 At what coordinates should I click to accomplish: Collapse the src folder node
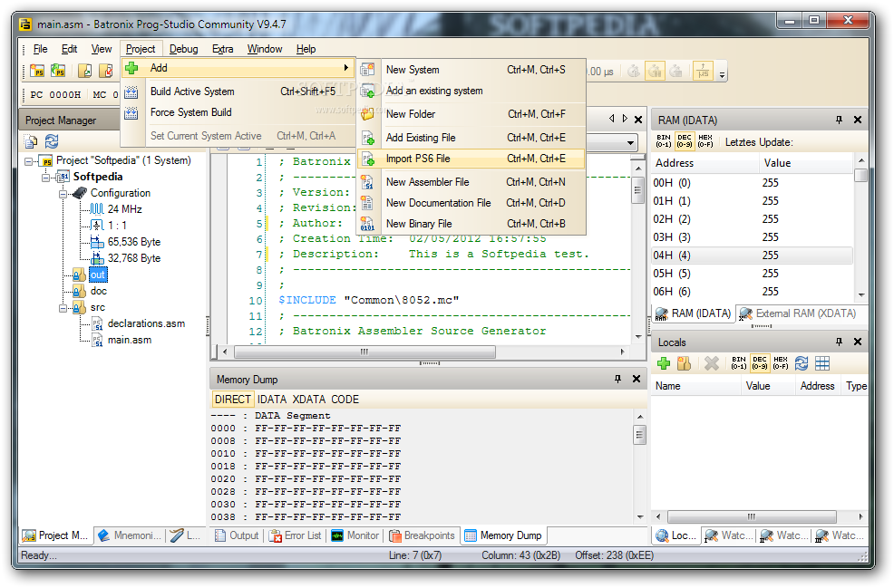(x=63, y=308)
